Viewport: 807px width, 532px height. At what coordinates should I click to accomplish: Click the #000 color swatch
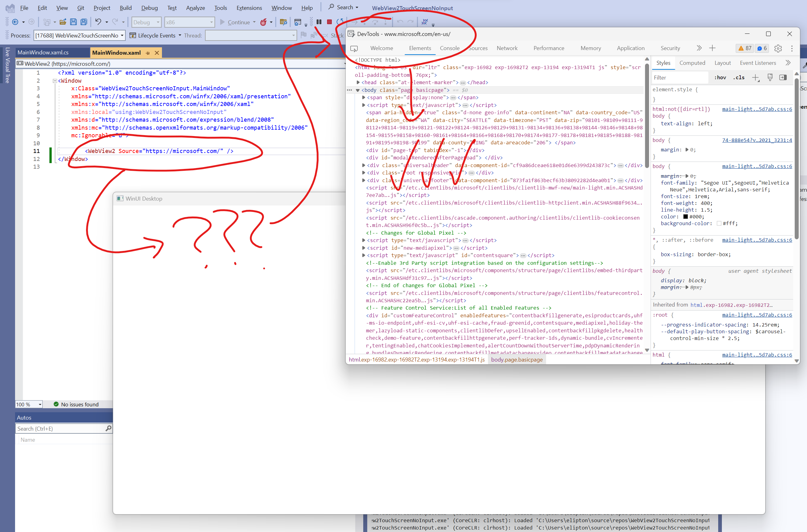click(685, 217)
